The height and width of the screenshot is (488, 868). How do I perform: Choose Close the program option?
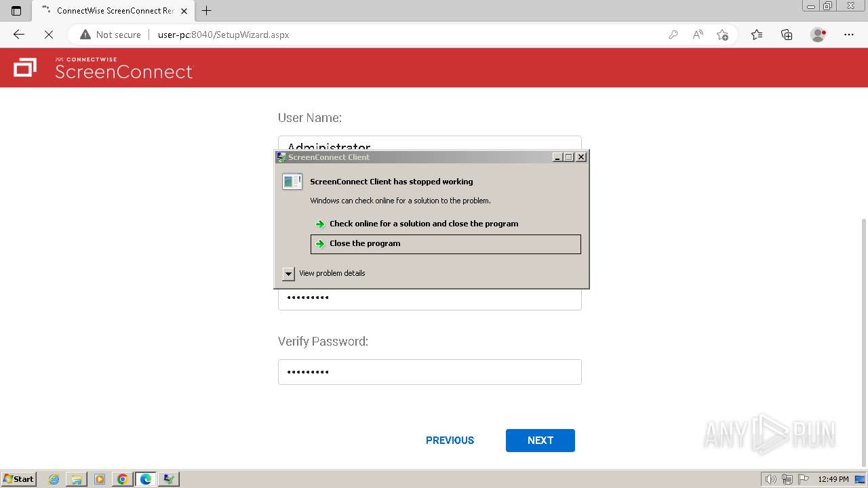(446, 244)
